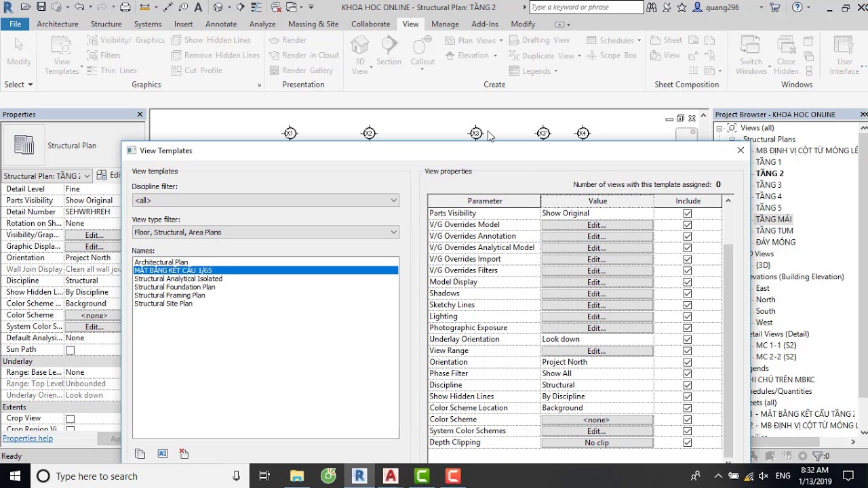This screenshot has height=488, width=868.
Task: Click the Task View taskbar icon
Action: [x=264, y=476]
